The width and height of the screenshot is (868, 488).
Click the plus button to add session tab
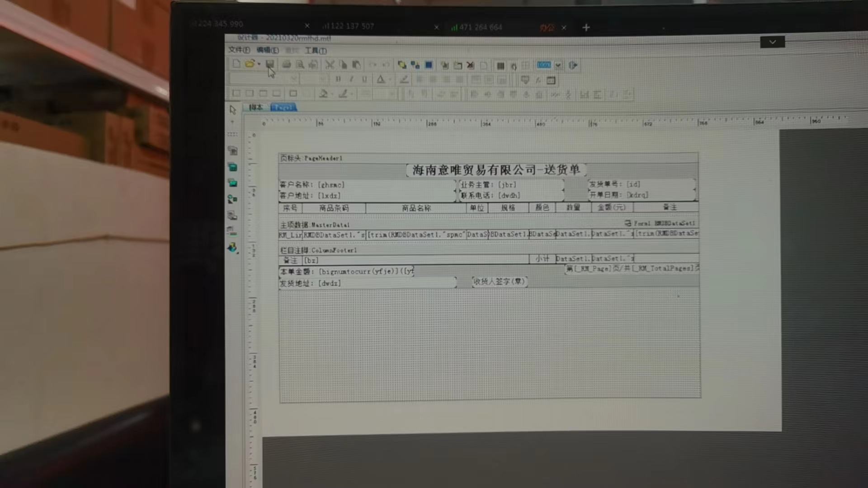pos(586,28)
